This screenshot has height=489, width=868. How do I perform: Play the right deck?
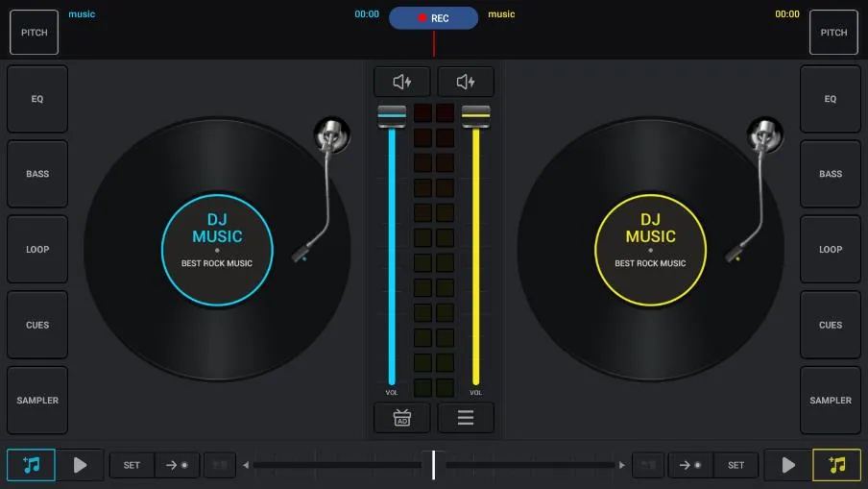coord(787,465)
